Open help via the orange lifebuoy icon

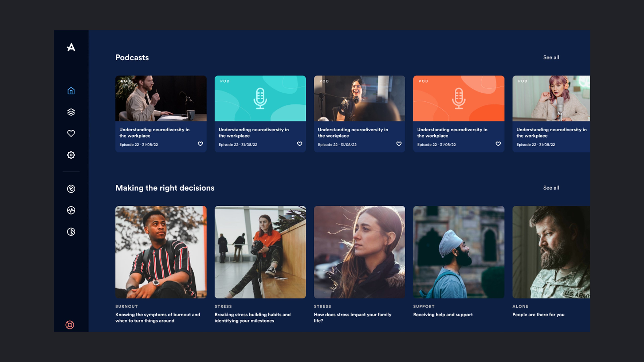(x=70, y=325)
